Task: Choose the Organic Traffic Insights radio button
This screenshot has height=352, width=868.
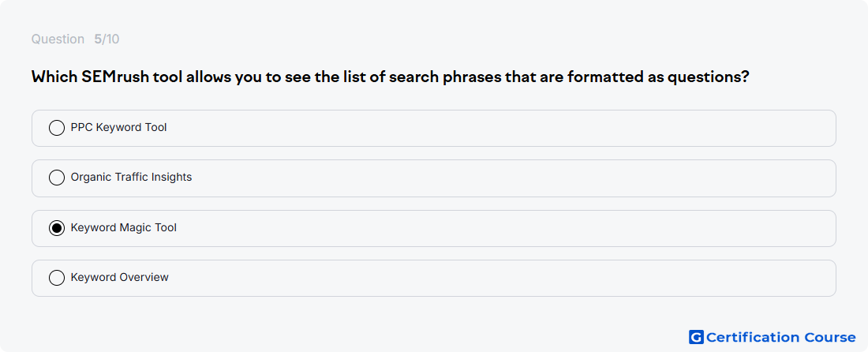Action: point(57,178)
